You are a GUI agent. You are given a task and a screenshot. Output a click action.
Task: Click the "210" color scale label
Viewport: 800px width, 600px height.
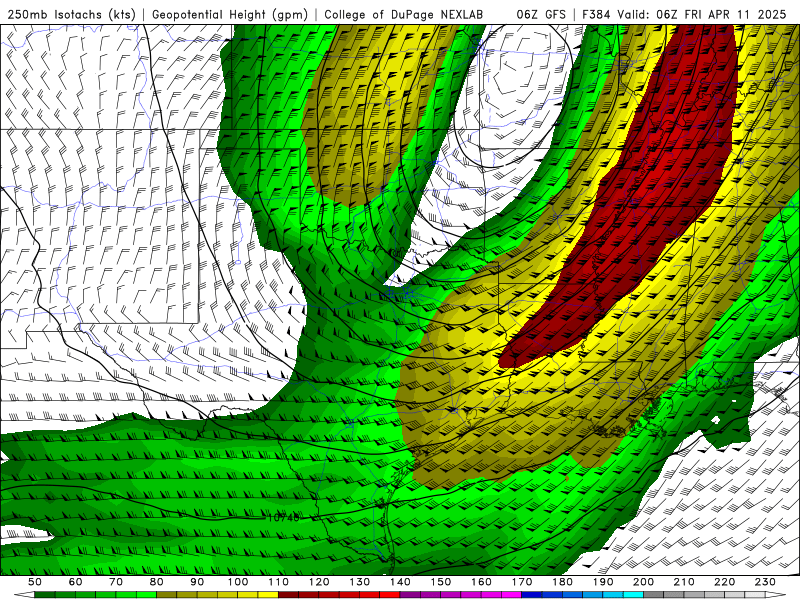coord(685,582)
